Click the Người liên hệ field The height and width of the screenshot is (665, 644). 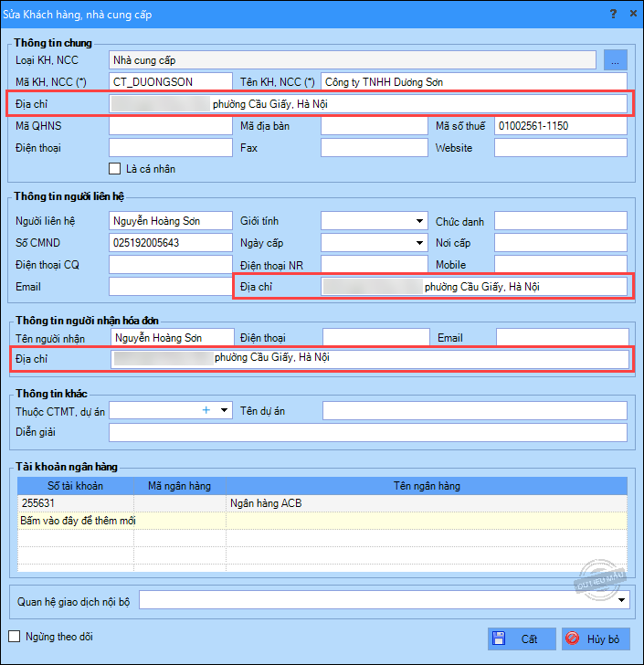pyautogui.click(x=171, y=221)
